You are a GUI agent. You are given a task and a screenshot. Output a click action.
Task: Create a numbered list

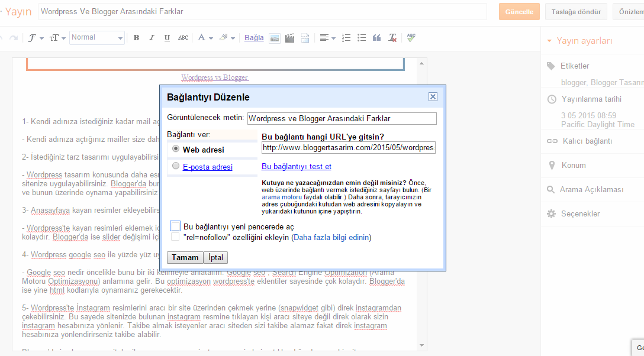coord(346,38)
